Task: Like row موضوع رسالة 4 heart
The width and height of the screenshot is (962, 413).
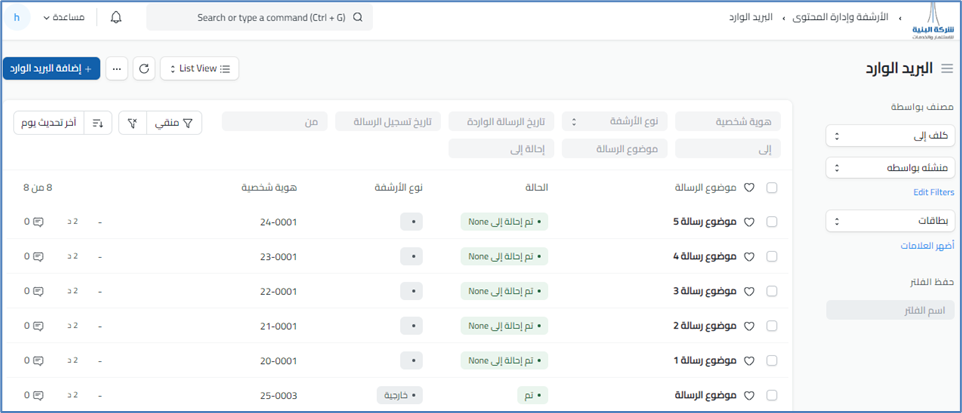Action: [x=748, y=257]
